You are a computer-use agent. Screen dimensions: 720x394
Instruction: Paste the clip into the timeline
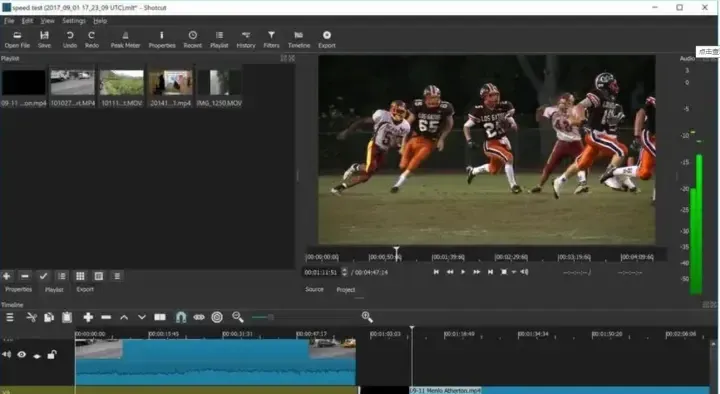click(x=67, y=317)
